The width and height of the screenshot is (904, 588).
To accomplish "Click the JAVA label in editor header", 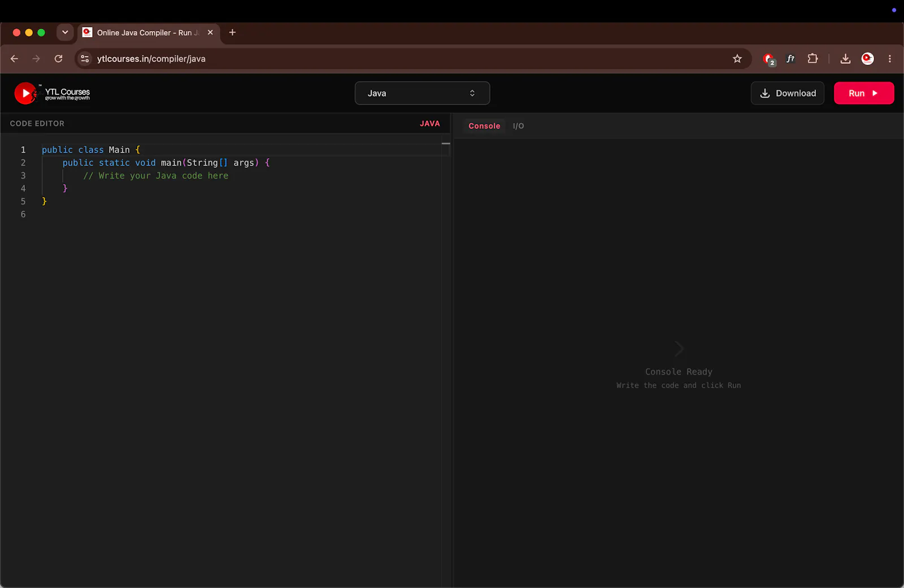I will [429, 124].
